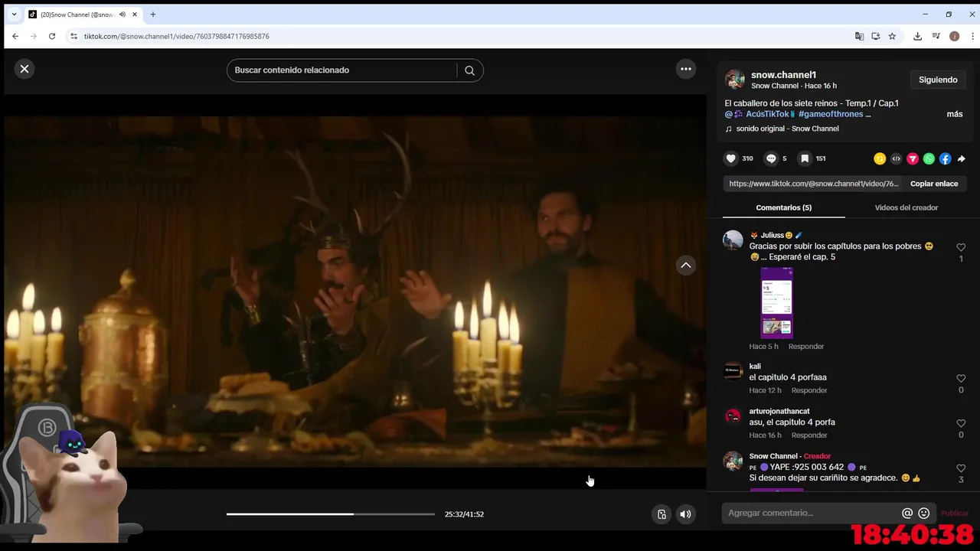Viewport: 980px width, 551px height.
Task: Reply to kali's comment via 'Responder'
Action: click(x=809, y=390)
